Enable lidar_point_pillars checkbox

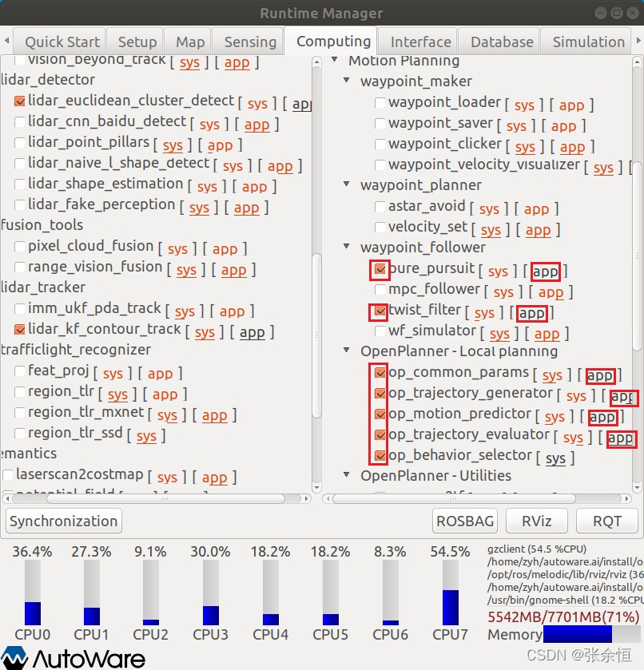tap(20, 143)
